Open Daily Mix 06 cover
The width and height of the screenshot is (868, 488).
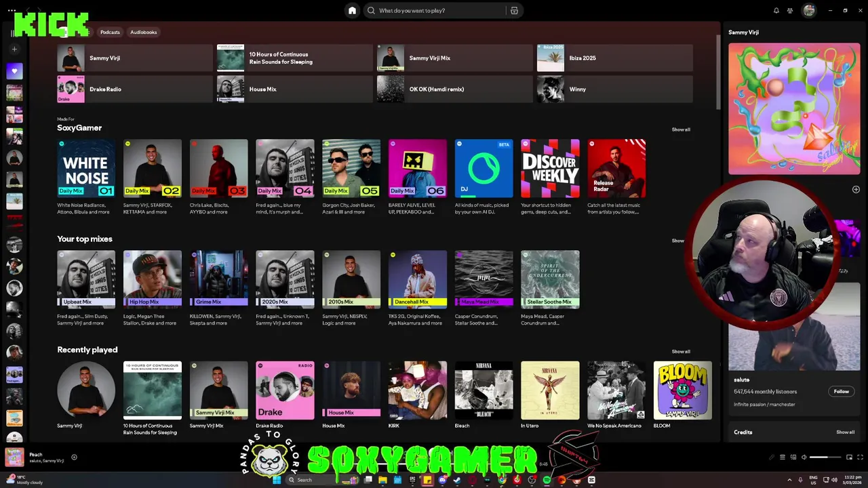tap(418, 168)
